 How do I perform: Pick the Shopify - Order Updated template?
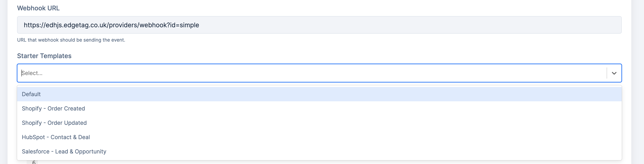click(319, 123)
